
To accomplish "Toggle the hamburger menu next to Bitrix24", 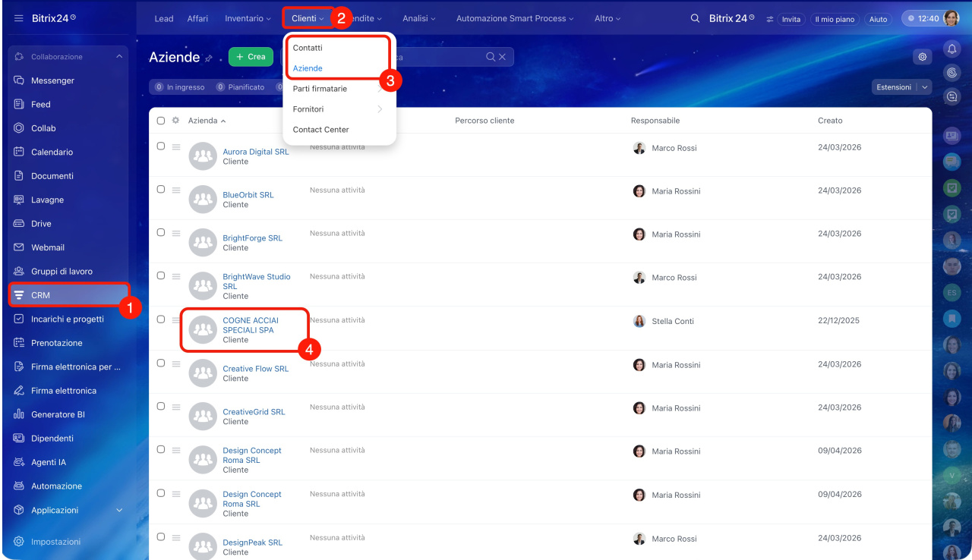I will 19,18.
